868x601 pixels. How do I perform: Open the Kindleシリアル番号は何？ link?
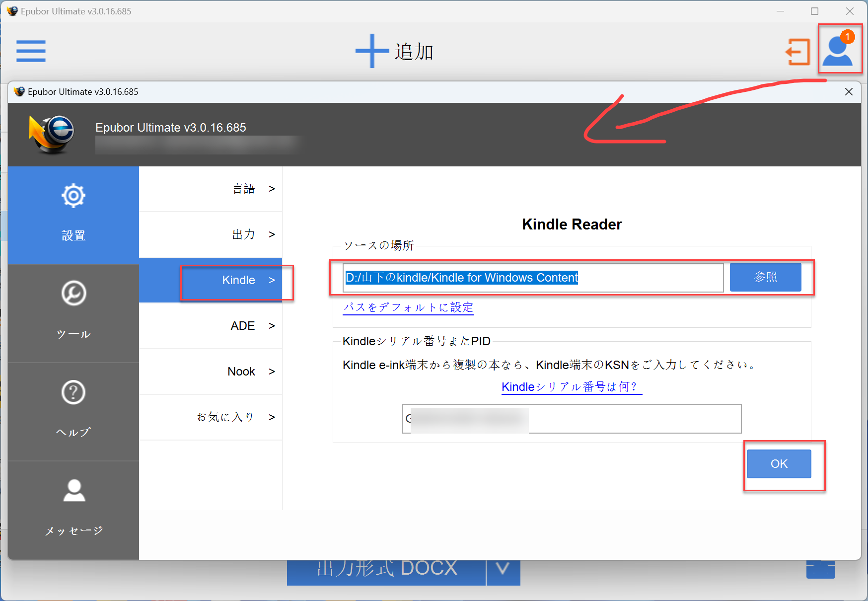pyautogui.click(x=572, y=387)
